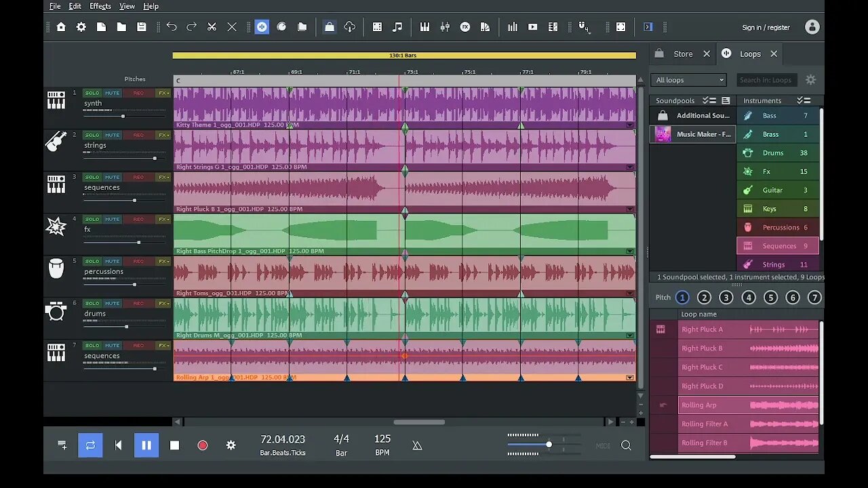Open the music note toolbar icon
This screenshot has width=868, height=488.
point(397,27)
